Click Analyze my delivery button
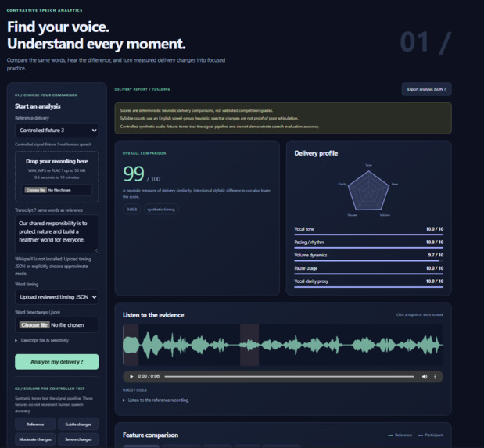Screen dimensions: 484x448 [57, 361]
